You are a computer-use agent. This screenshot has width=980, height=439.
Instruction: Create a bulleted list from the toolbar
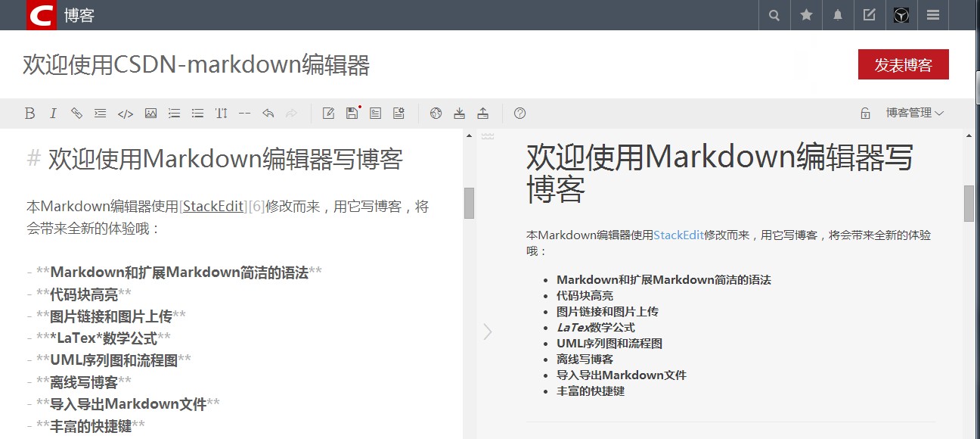coord(197,114)
